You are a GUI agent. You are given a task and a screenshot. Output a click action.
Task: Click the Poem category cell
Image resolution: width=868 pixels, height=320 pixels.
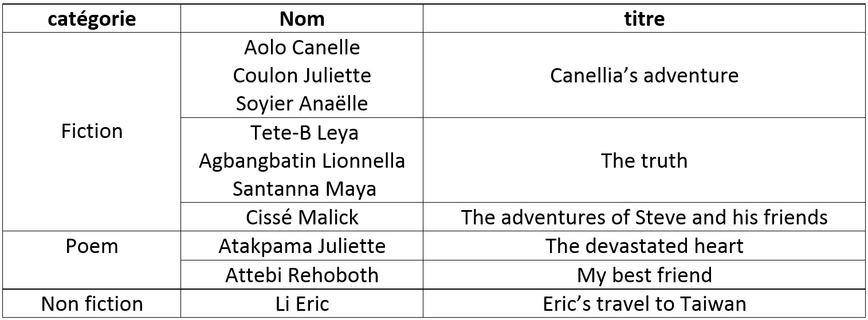click(x=92, y=246)
